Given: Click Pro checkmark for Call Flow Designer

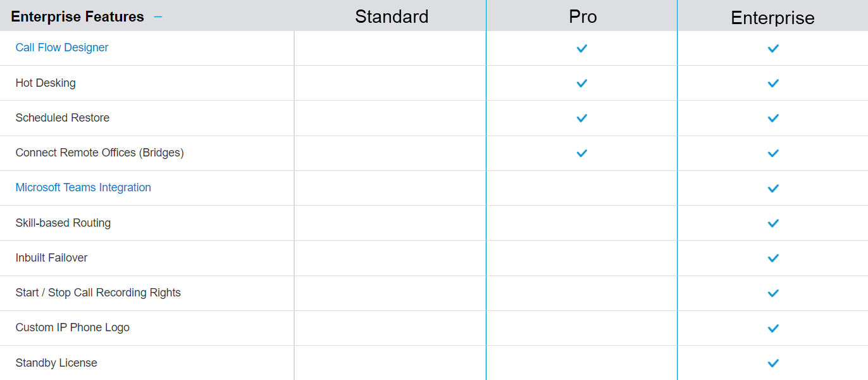Looking at the screenshot, I should pyautogui.click(x=582, y=48).
